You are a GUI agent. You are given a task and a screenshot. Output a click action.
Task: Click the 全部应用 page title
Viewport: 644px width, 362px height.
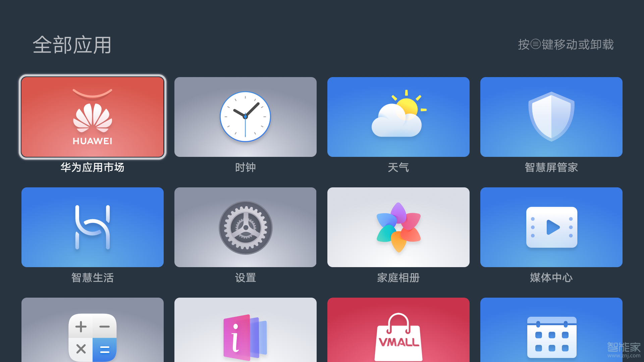72,45
